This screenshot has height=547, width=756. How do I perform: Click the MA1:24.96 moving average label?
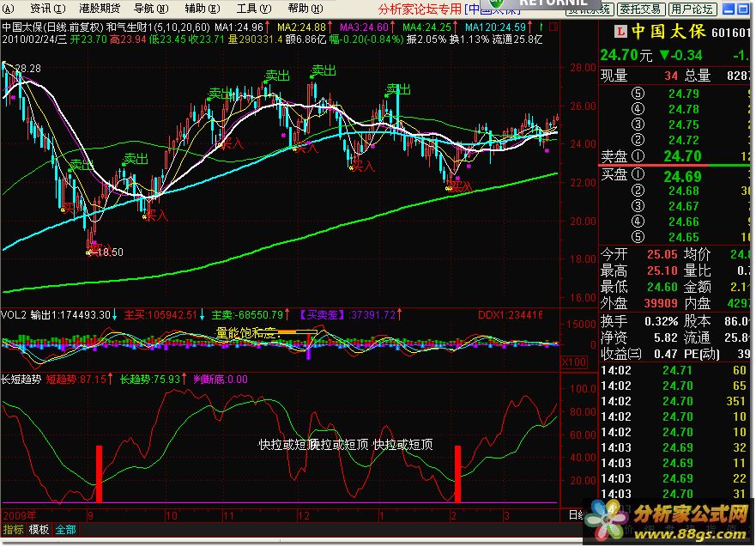(x=239, y=27)
